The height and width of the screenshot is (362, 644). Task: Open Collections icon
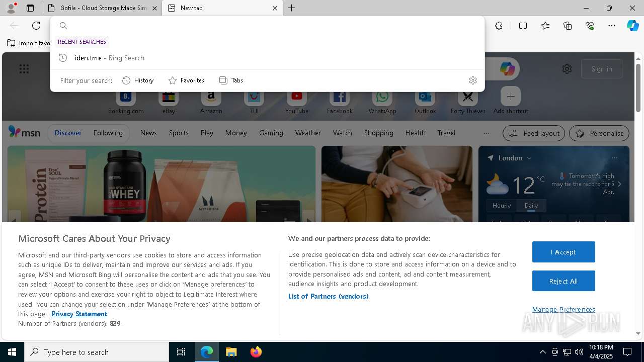[568, 26]
